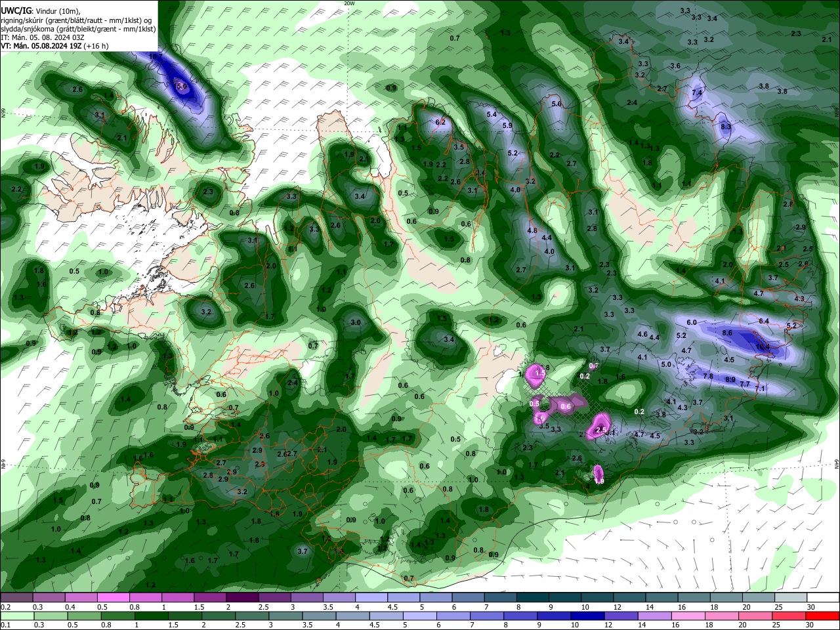Click the '(+16 h)' forecast offset text
This screenshot has height=630, width=840.
[x=96, y=46]
